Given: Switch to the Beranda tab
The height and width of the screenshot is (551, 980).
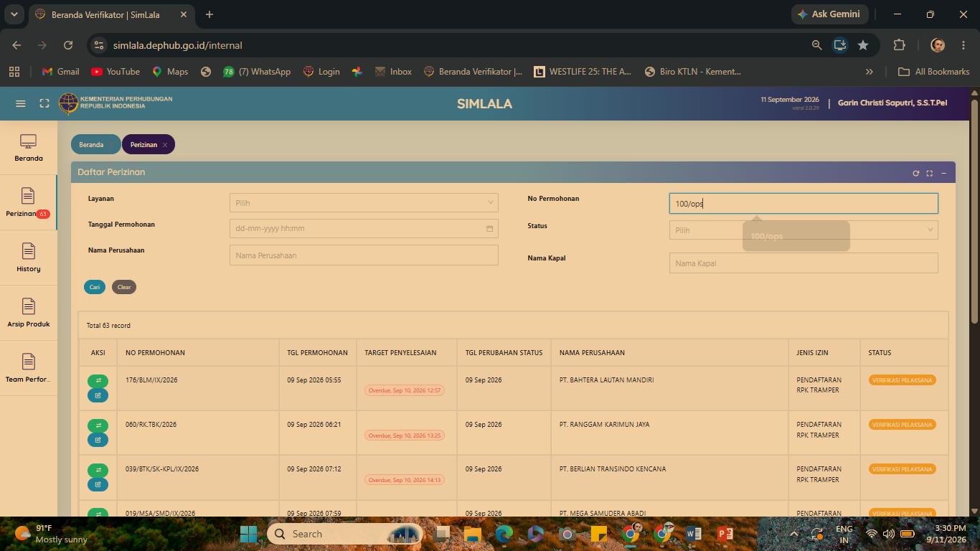Looking at the screenshot, I should 91,144.
